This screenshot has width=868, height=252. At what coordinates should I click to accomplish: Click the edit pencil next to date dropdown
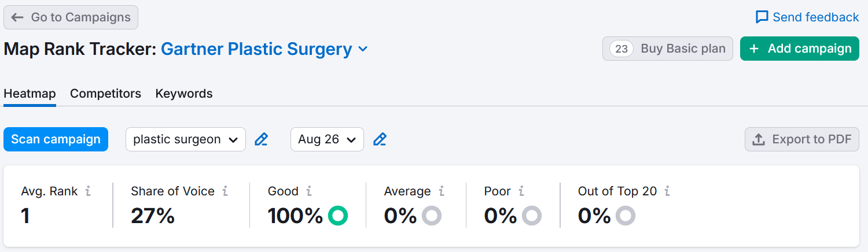380,139
